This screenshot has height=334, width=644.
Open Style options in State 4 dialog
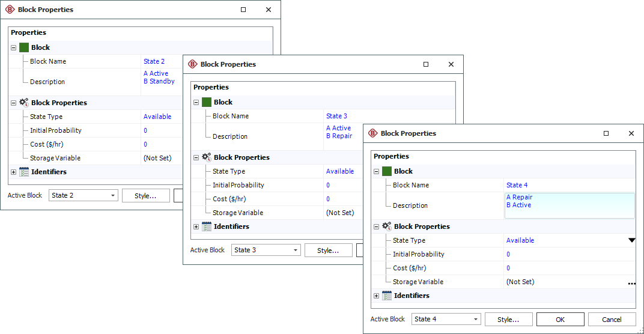point(508,319)
